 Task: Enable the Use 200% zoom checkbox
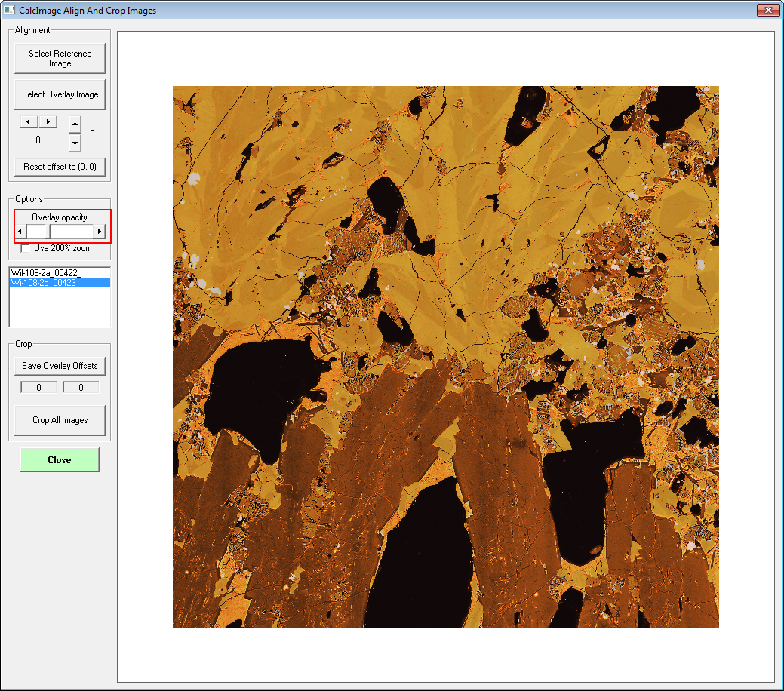tap(26, 248)
